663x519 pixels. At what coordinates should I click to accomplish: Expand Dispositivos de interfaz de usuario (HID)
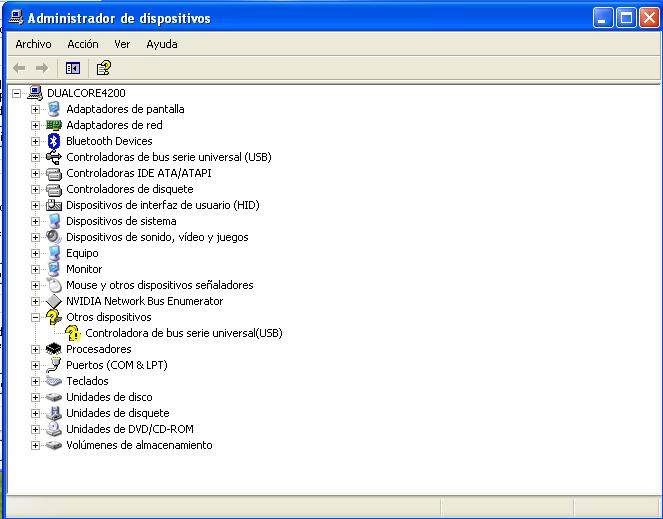click(x=36, y=206)
